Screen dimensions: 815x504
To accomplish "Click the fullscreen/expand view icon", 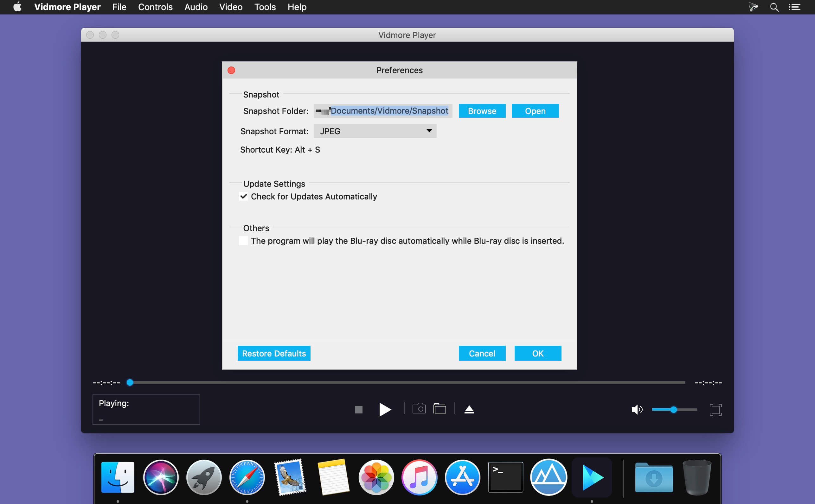I will [x=716, y=410].
